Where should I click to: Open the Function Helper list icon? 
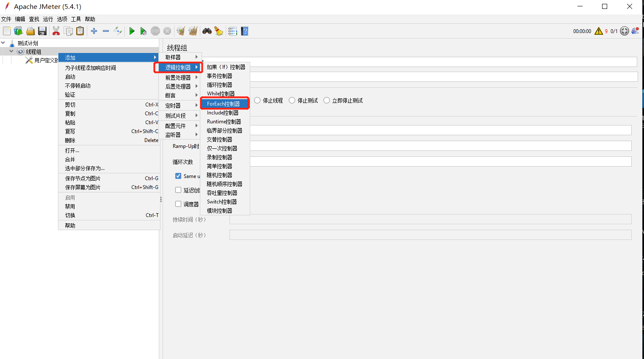tap(232, 31)
